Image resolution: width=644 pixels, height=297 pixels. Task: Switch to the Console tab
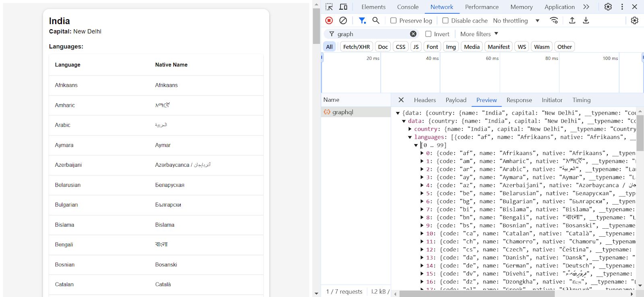(x=408, y=7)
